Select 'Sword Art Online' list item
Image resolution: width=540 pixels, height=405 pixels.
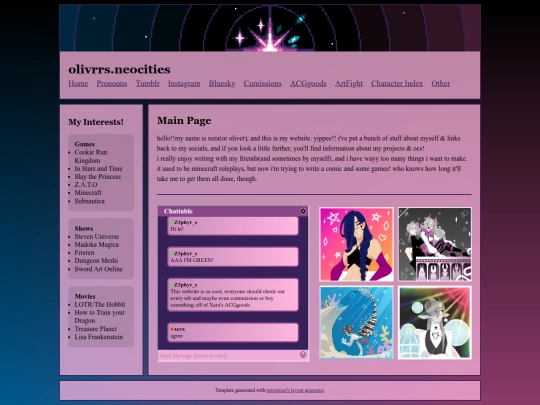98,269
